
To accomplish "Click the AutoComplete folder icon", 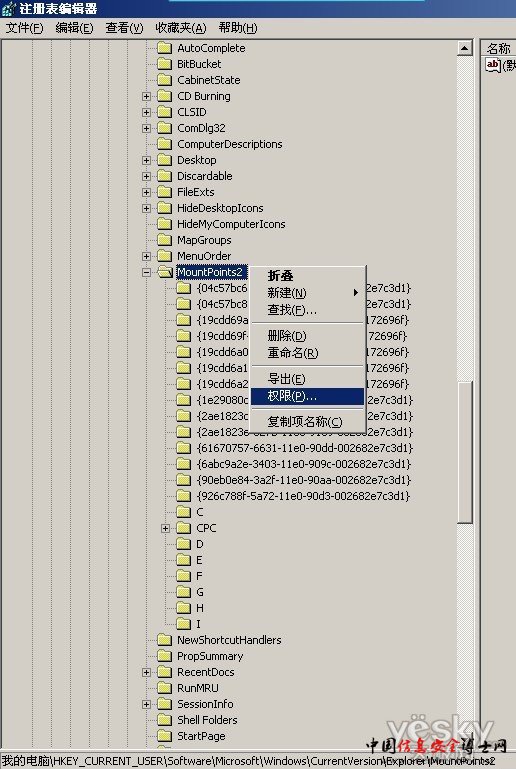I will click(164, 48).
